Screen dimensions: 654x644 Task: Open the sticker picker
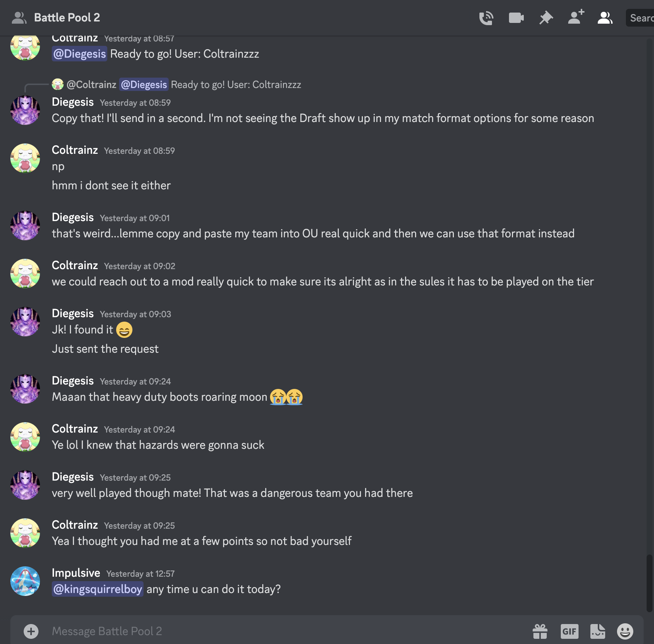tap(598, 631)
